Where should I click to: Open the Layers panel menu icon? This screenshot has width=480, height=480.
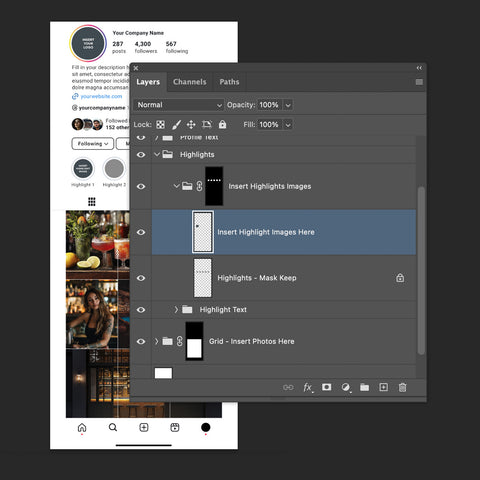pyautogui.click(x=419, y=82)
